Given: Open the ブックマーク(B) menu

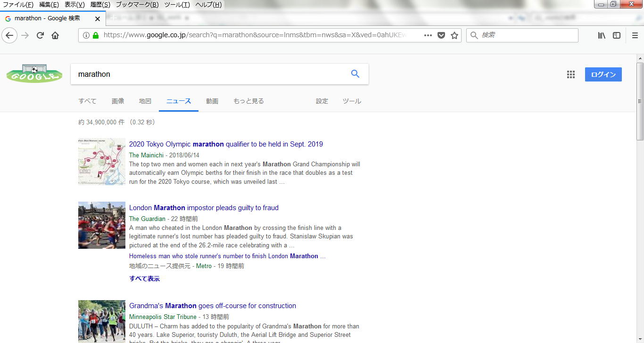Looking at the screenshot, I should pos(137,5).
